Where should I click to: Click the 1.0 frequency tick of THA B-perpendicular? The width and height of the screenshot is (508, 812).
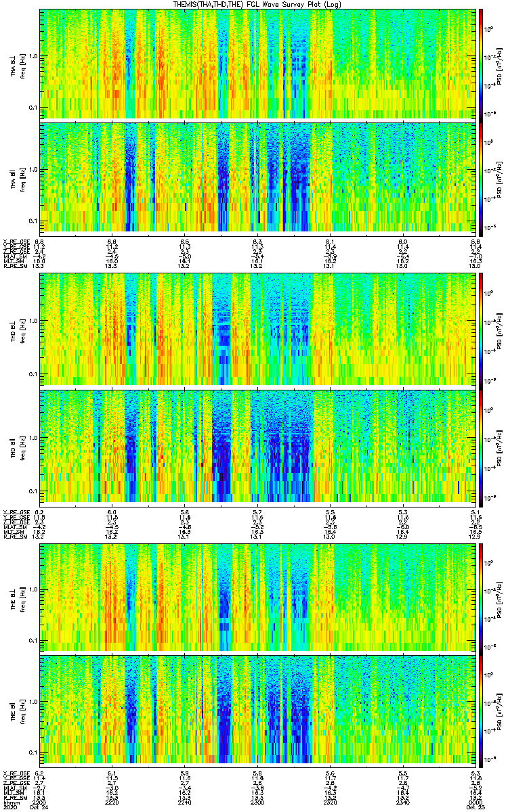33,56
